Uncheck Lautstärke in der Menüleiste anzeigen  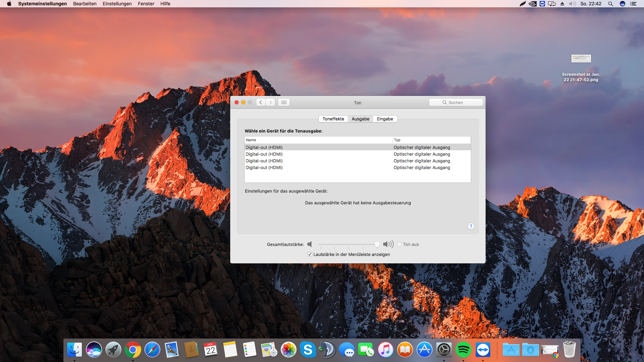point(310,254)
